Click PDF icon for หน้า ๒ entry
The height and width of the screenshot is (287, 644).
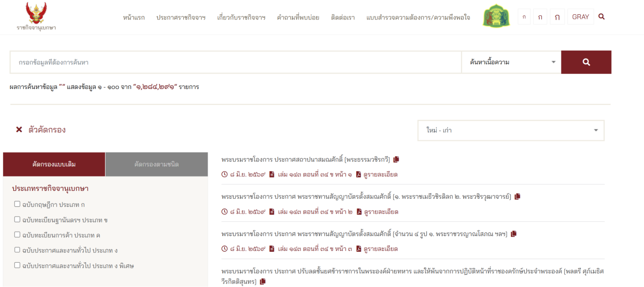(x=359, y=212)
